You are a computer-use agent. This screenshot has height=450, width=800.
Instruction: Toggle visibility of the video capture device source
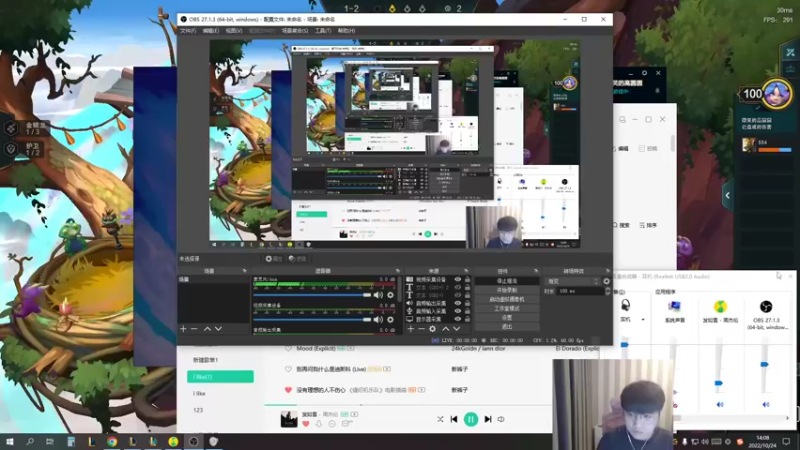tap(458, 280)
